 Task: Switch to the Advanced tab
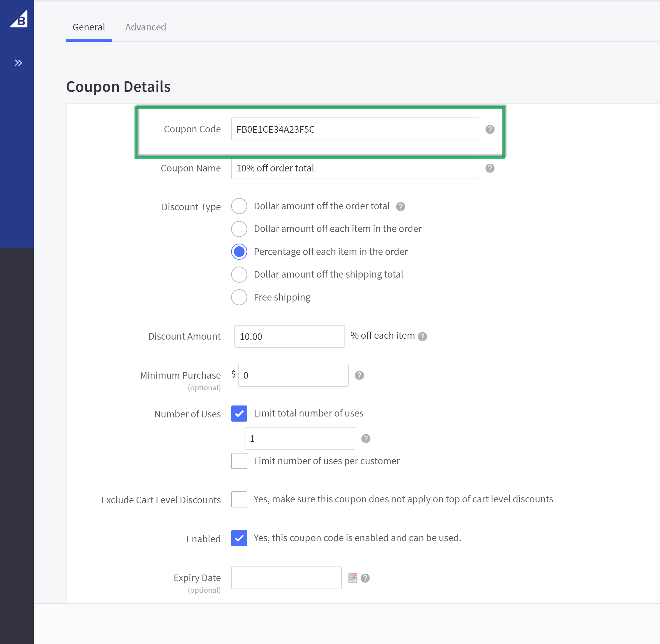click(146, 27)
